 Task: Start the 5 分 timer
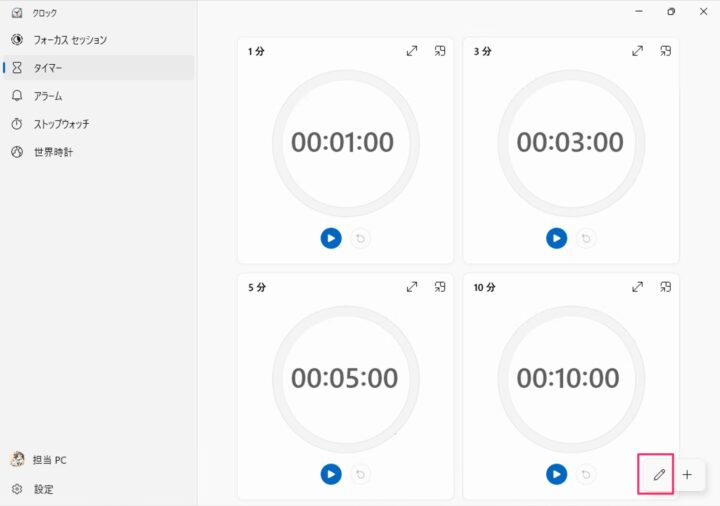point(331,474)
